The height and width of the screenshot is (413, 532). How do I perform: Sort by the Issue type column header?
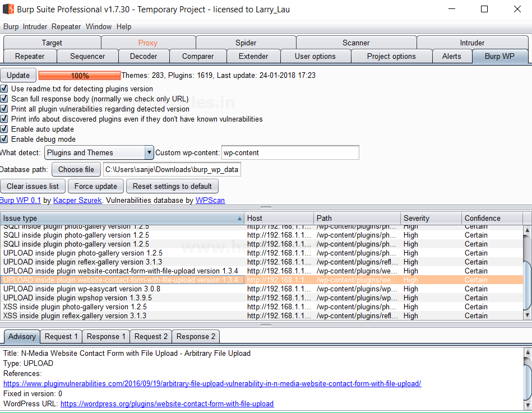pyautogui.click(x=122, y=219)
